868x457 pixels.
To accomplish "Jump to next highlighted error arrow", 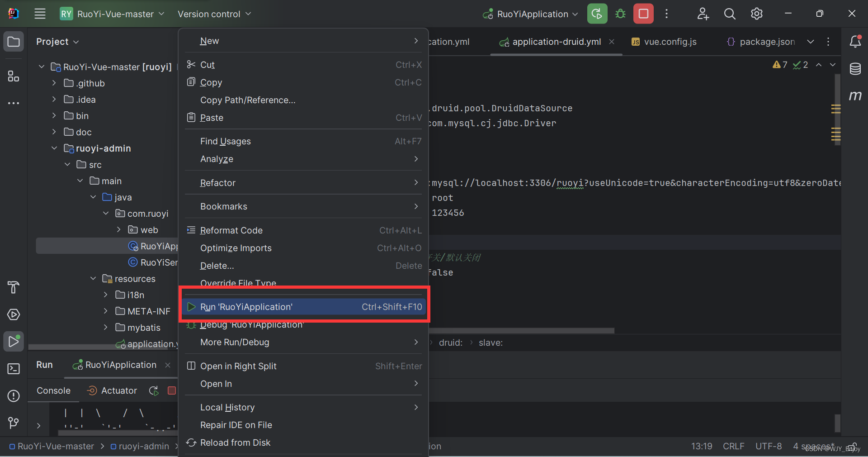I will pyautogui.click(x=832, y=65).
